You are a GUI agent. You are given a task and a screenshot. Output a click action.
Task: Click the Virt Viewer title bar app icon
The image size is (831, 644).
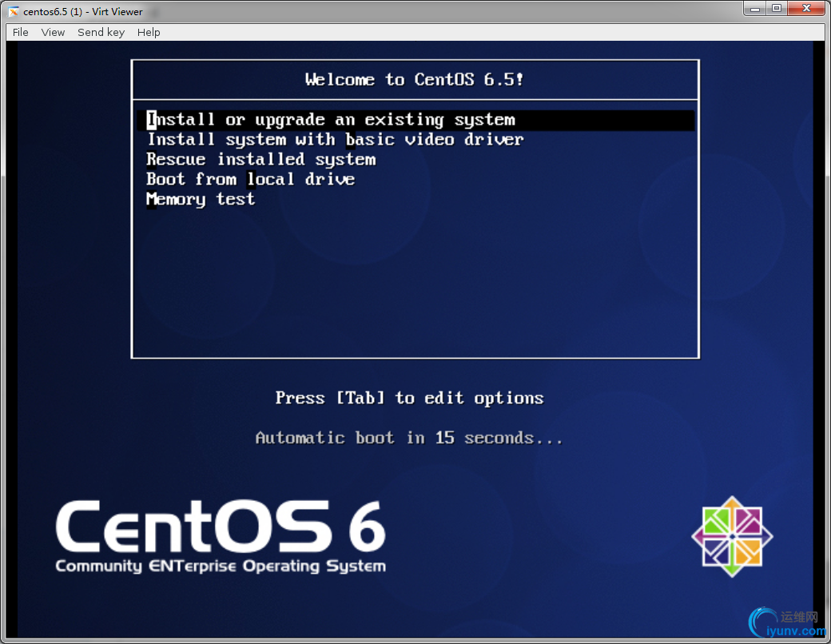tap(14, 12)
